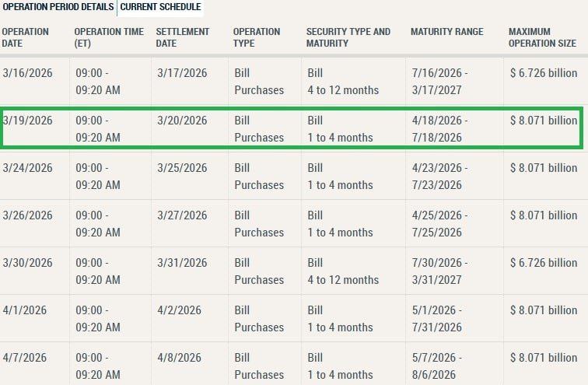The height and width of the screenshot is (385, 588).
Task: Open the Operation Period Details tab
Action: point(58,7)
